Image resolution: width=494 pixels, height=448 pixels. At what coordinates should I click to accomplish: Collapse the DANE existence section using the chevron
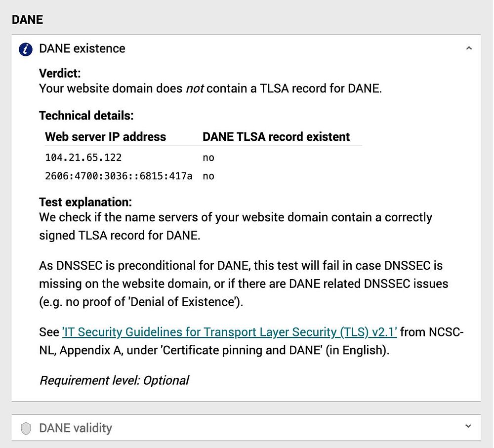pos(469,48)
